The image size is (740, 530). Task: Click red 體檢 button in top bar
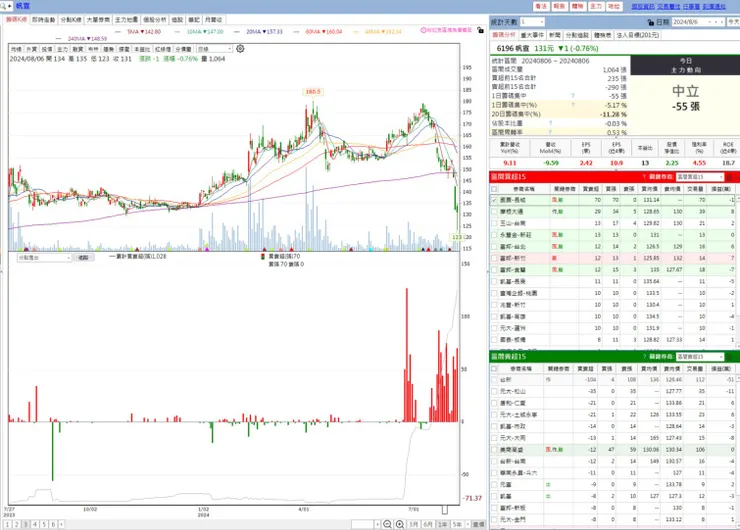(578, 7)
